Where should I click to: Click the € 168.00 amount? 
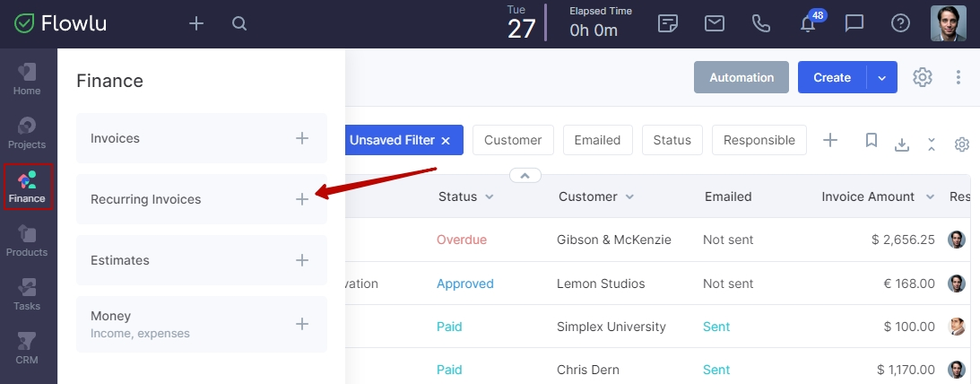(909, 284)
